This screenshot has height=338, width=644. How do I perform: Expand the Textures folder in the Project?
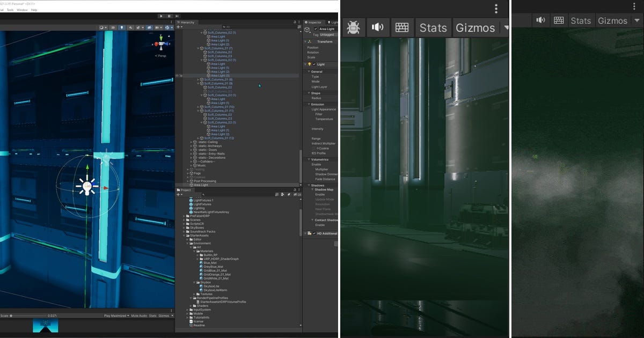(x=194, y=294)
